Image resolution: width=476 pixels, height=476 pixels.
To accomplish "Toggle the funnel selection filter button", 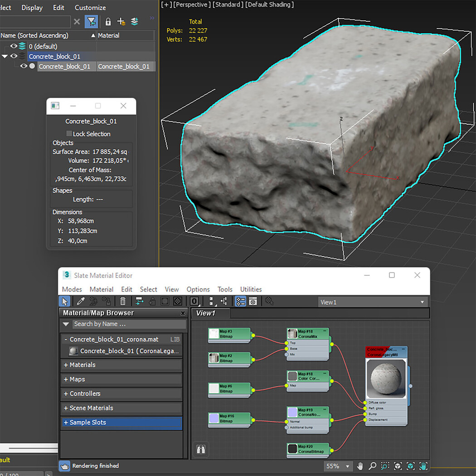I will 92,21.
